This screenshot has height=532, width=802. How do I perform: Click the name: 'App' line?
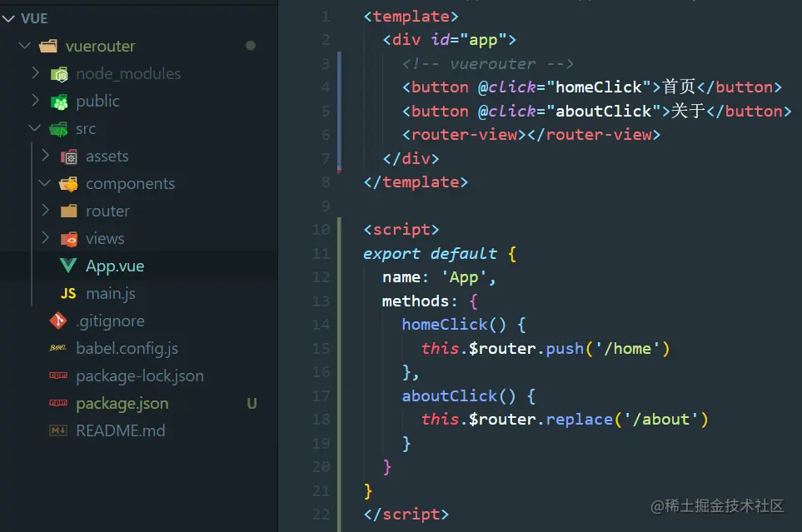(440, 278)
